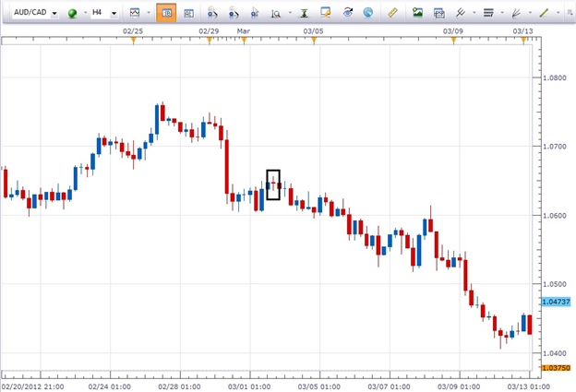
Task: Click the 02/29 orange timeline marker
Action: tap(210, 41)
